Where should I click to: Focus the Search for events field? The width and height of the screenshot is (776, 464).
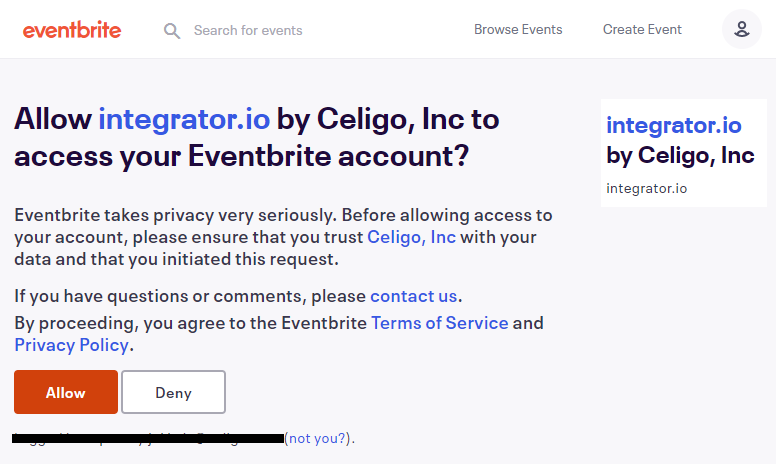(x=248, y=31)
